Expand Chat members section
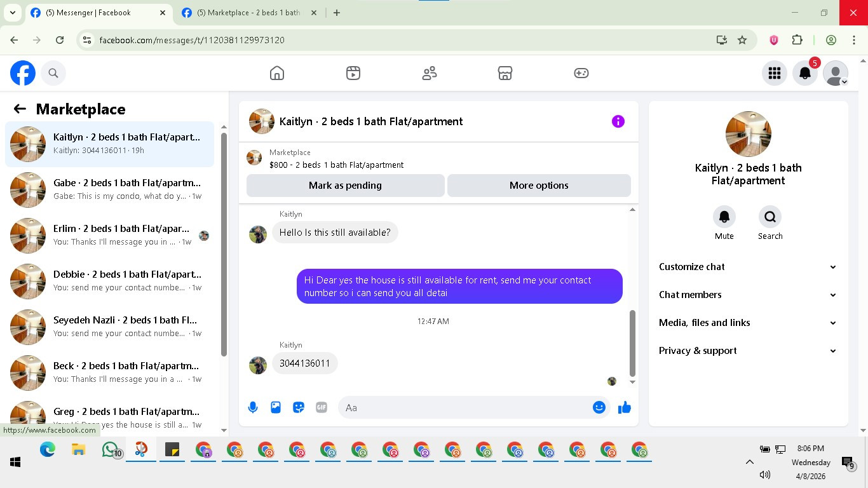This screenshot has height=488, width=868. click(x=748, y=295)
